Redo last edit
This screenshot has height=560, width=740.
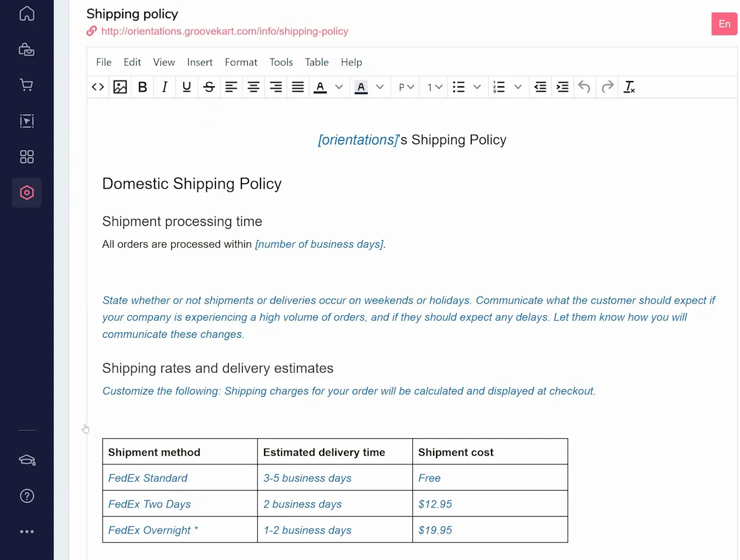(607, 87)
